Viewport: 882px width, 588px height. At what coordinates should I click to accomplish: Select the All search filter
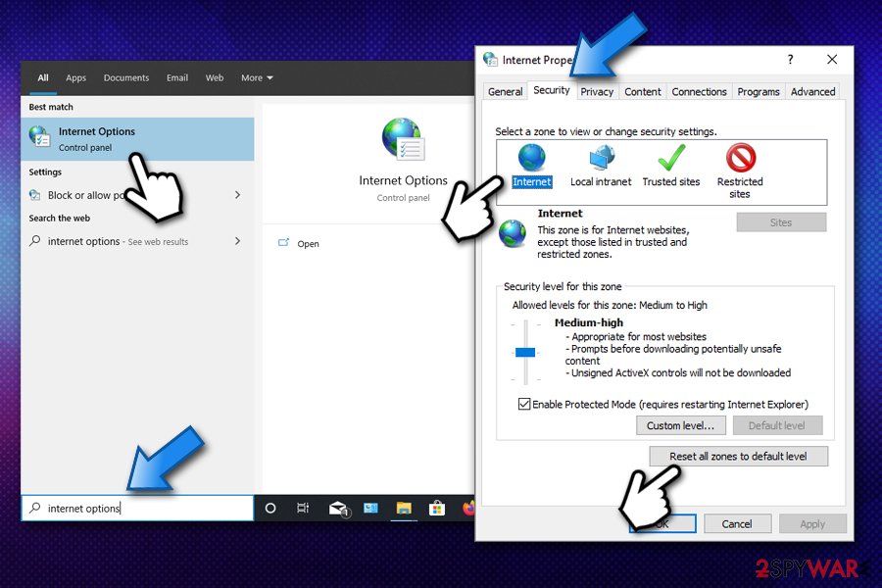click(x=43, y=77)
